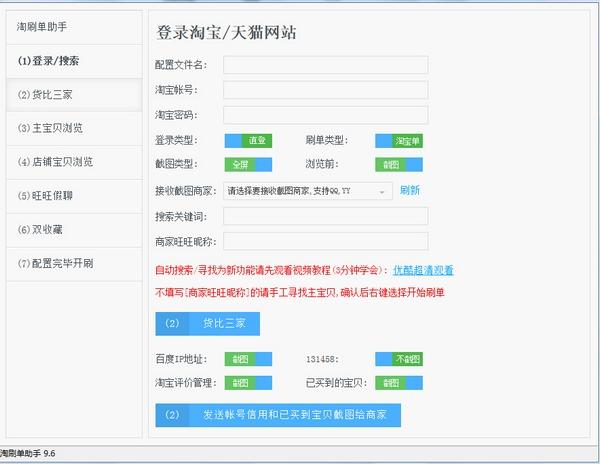Screen dimensions: 600x464
Task: Click the red 自动搜索/寻找为新功能 notice text
Action: (x=271, y=270)
